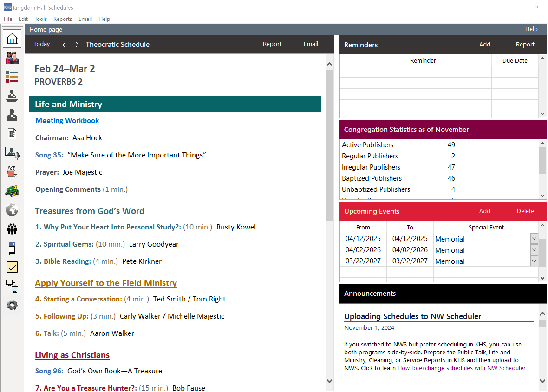Click Add in Reminders header

pyautogui.click(x=485, y=44)
